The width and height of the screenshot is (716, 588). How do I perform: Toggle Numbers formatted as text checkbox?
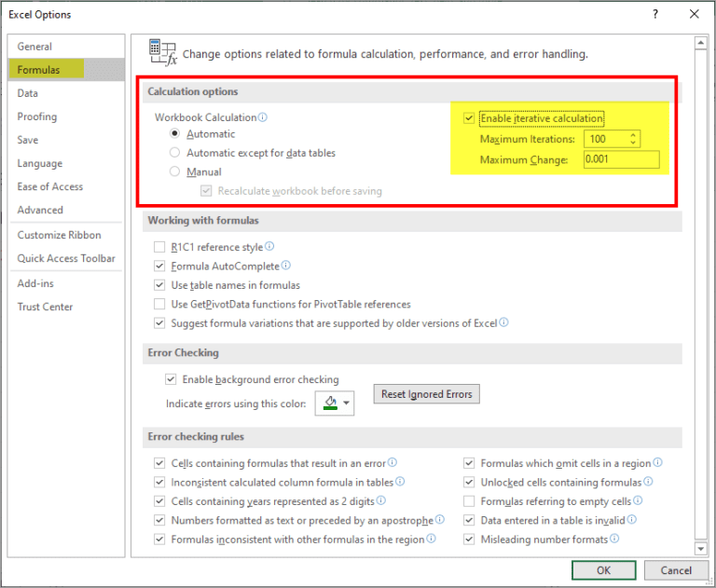[x=159, y=520]
